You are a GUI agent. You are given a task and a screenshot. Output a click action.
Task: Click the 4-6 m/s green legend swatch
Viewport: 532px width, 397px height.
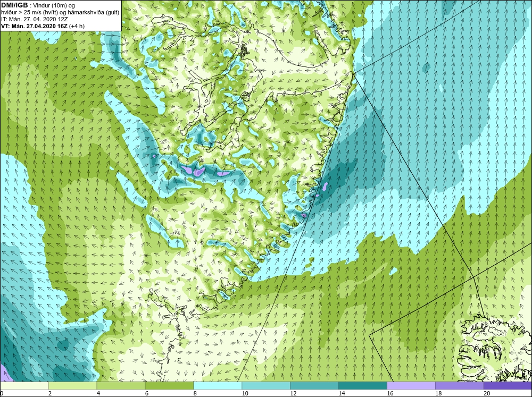pyautogui.click(x=121, y=385)
